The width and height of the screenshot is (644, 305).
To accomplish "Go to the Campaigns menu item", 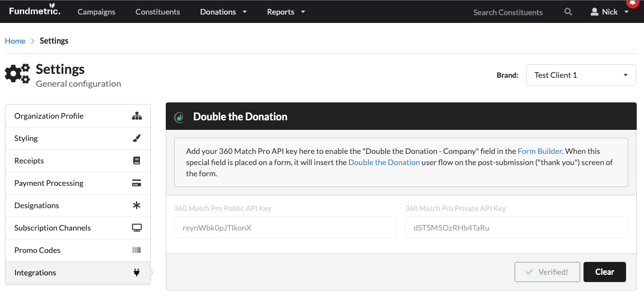I will pos(96,12).
